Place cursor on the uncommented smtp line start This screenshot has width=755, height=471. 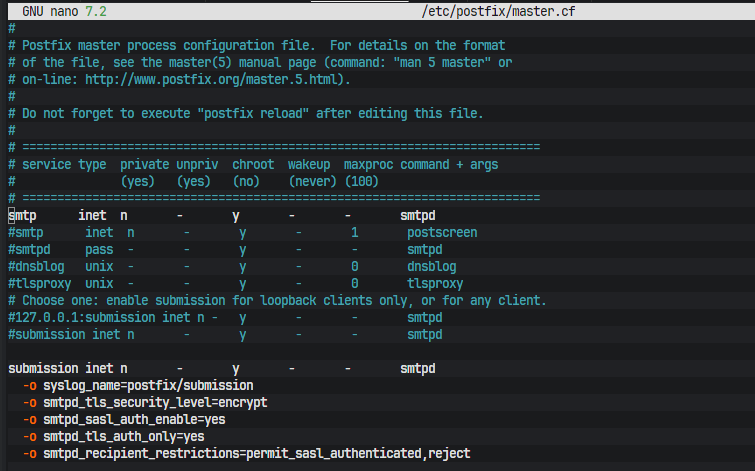(x=12, y=215)
